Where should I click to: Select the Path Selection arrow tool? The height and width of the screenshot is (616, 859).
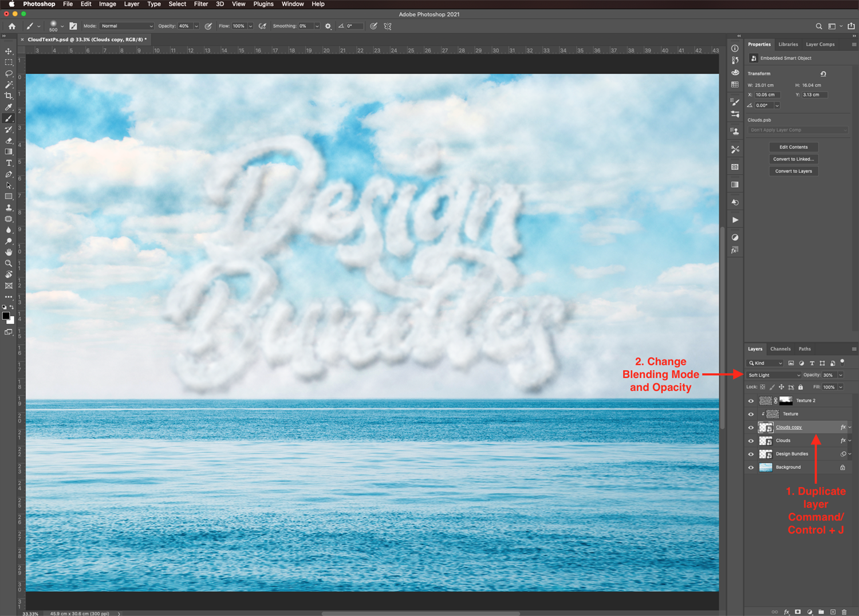point(9,185)
